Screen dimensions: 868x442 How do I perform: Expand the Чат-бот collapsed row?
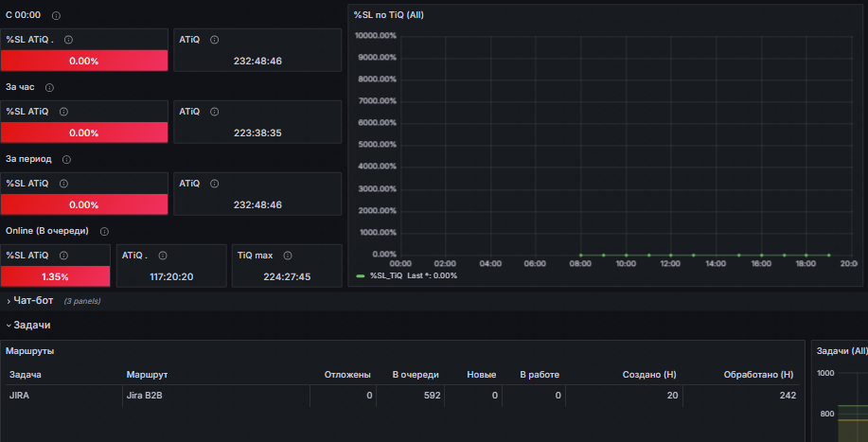coord(32,301)
